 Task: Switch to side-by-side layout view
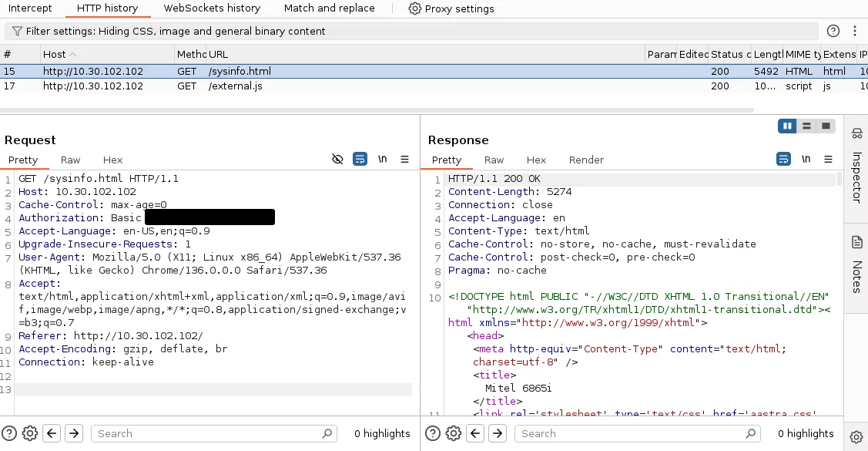pos(787,126)
